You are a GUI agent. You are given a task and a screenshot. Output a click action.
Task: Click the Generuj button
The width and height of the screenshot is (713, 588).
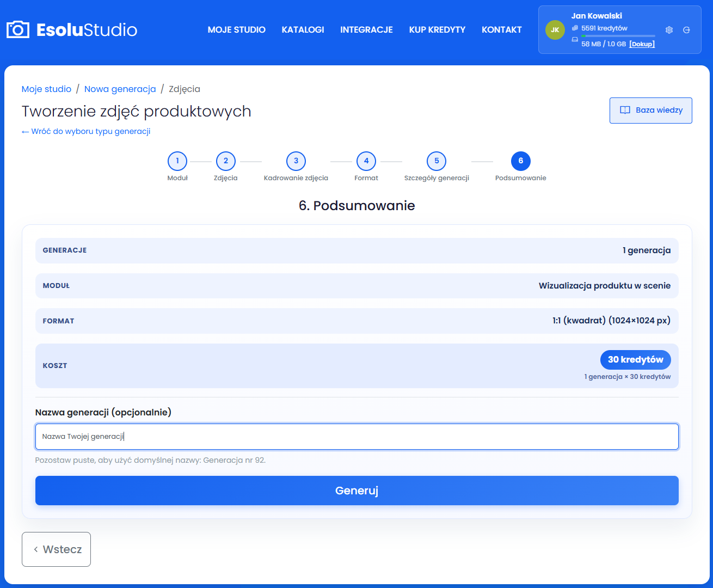pos(357,491)
